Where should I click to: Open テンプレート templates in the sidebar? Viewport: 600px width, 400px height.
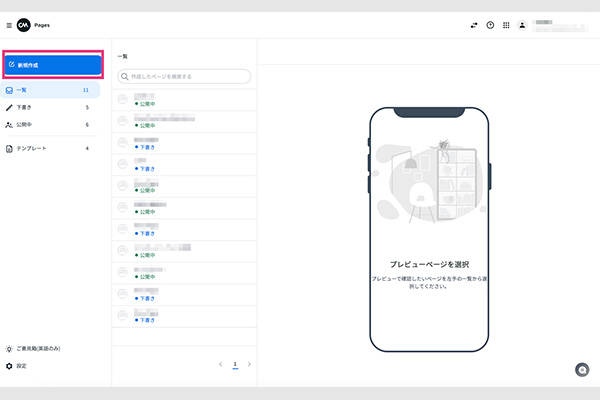(x=50, y=148)
